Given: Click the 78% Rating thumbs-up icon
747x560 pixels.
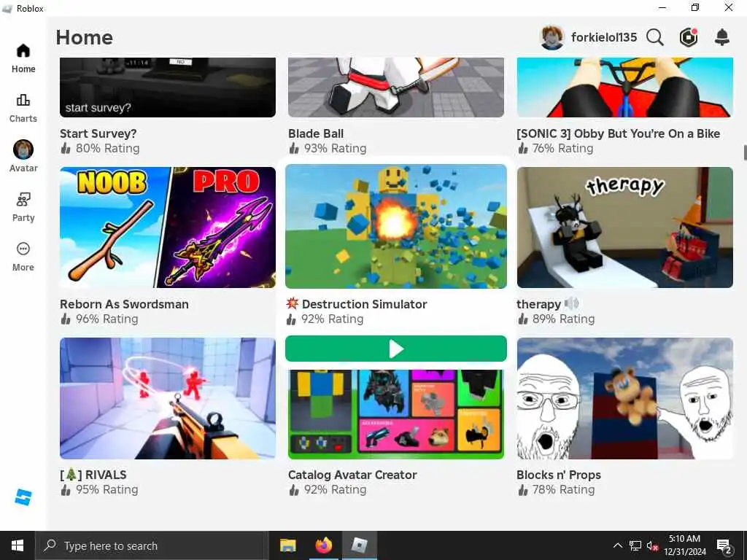Looking at the screenshot, I should tap(522, 489).
